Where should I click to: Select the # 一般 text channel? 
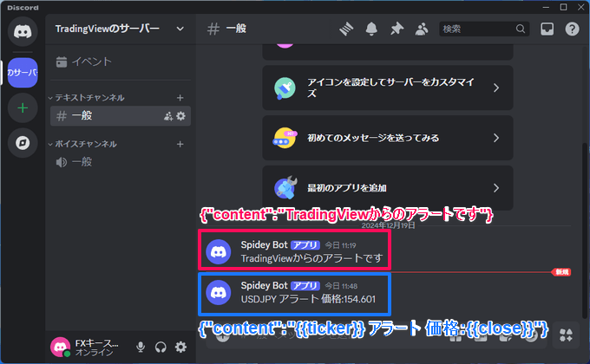click(x=121, y=116)
